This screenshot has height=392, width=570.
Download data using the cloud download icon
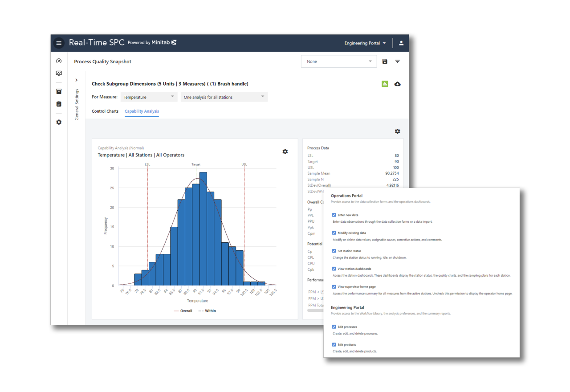pos(398,84)
